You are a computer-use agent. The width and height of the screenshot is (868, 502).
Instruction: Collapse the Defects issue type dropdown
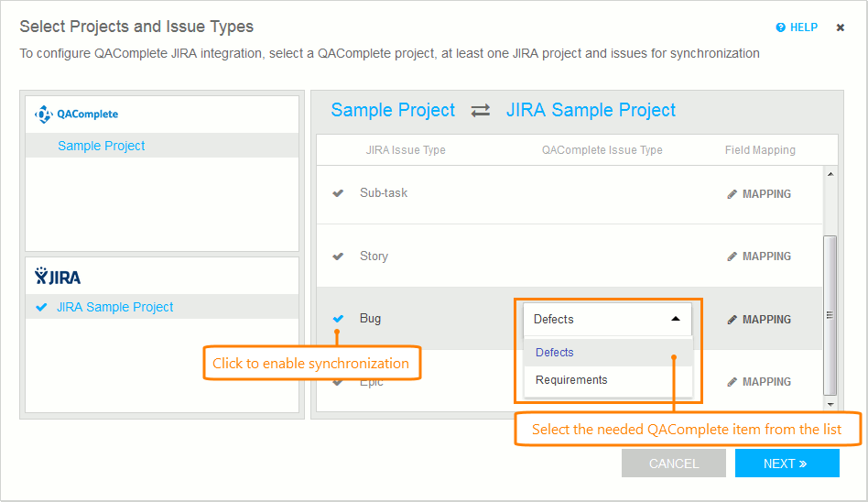(x=676, y=319)
